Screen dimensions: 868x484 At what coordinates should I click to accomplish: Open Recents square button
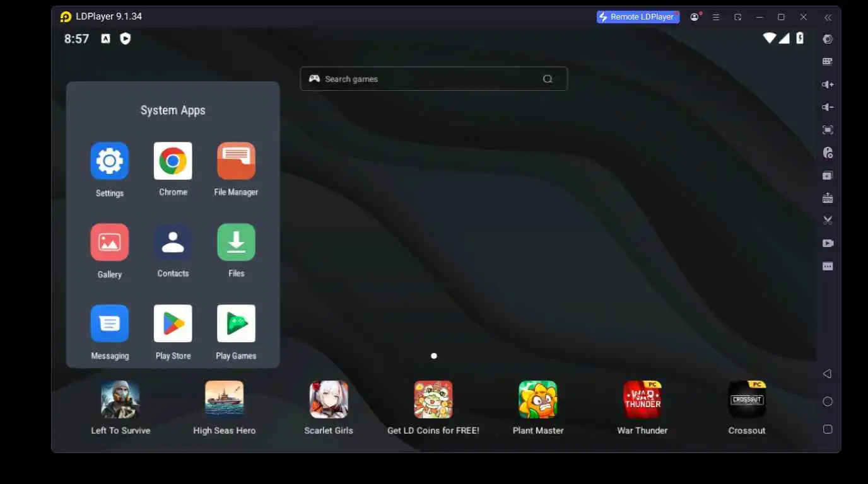coord(828,429)
